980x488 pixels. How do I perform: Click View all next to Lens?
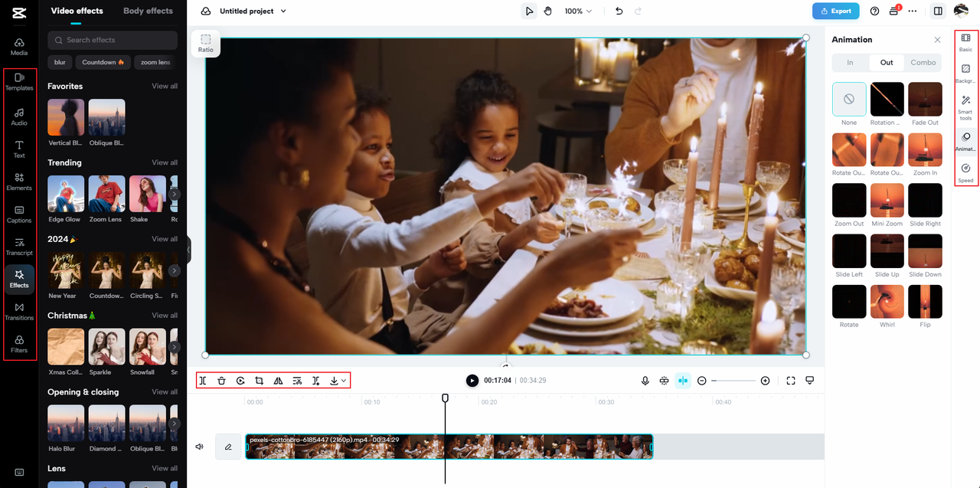coord(165,468)
